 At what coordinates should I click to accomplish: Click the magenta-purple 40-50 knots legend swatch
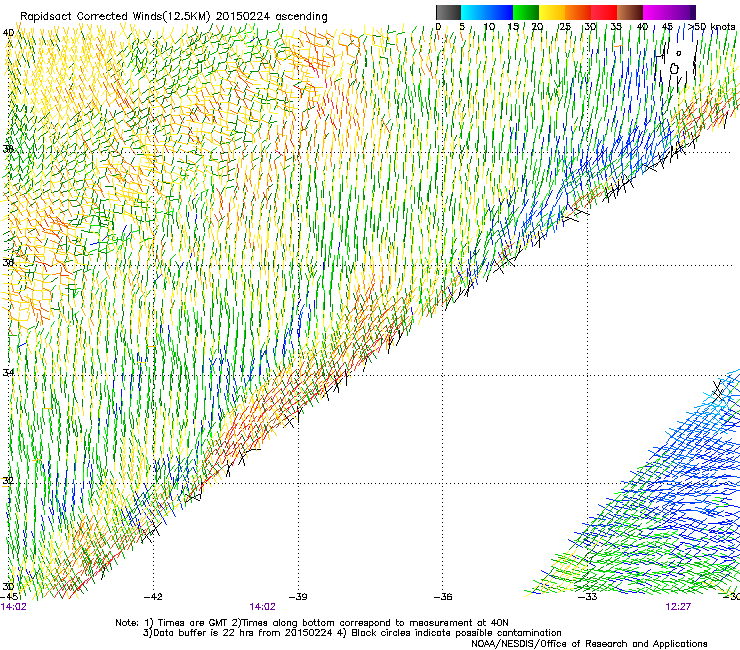pos(669,12)
